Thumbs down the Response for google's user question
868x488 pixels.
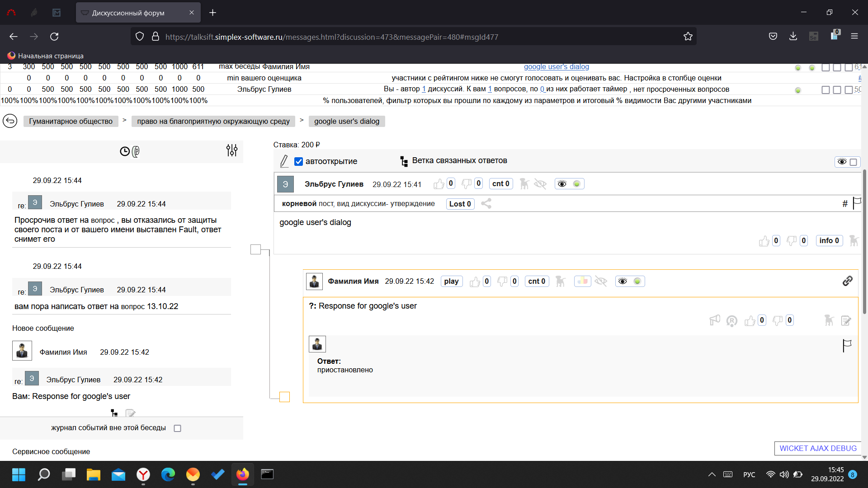pyautogui.click(x=778, y=320)
